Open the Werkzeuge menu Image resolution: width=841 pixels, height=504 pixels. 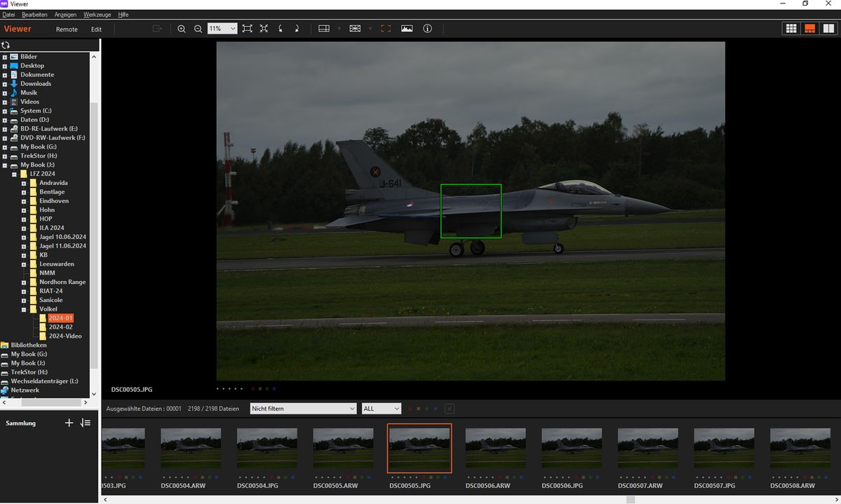(95, 14)
